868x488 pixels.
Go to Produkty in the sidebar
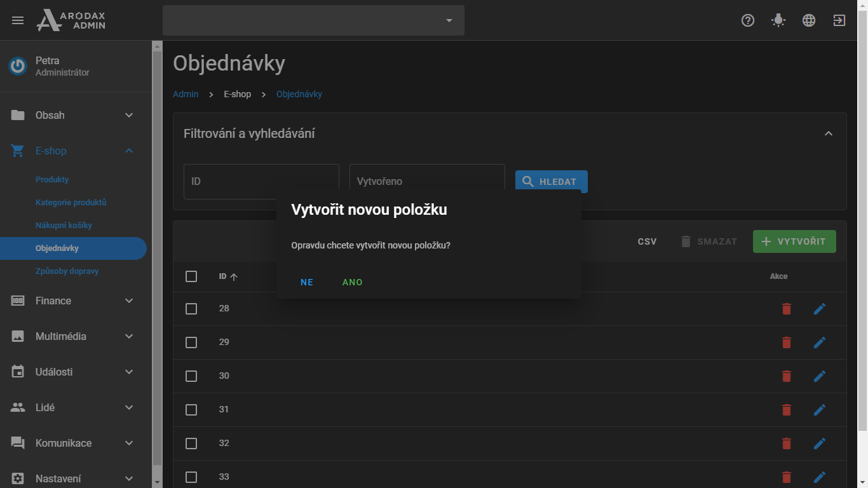click(52, 180)
